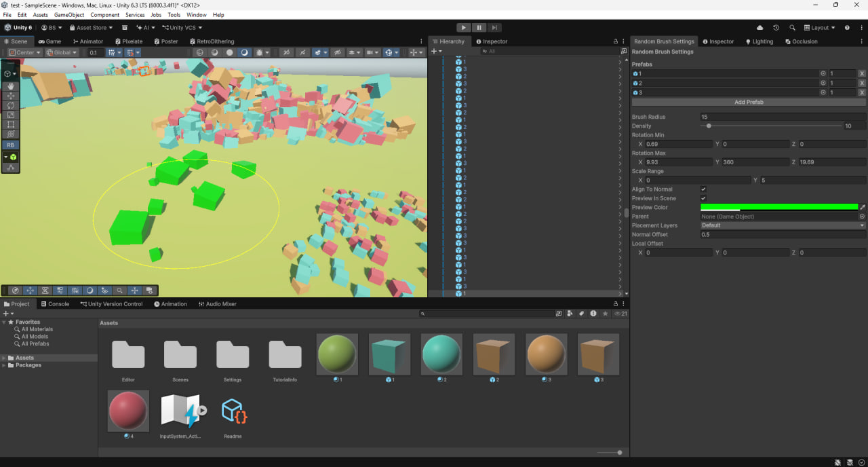Select the Hand view tool
The image size is (868, 467).
(11, 86)
